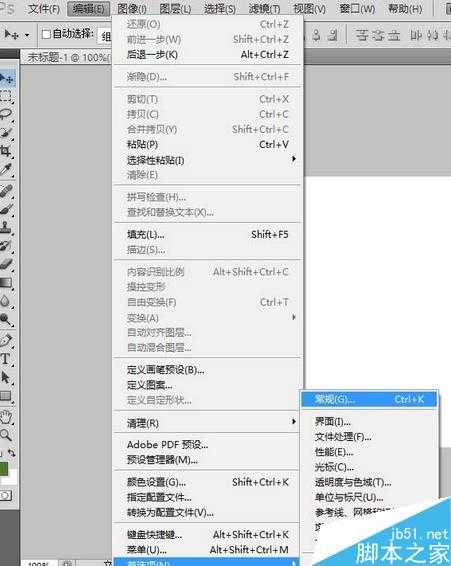
Task: Expand the 清理(R) submenu arrow
Action: [x=294, y=422]
